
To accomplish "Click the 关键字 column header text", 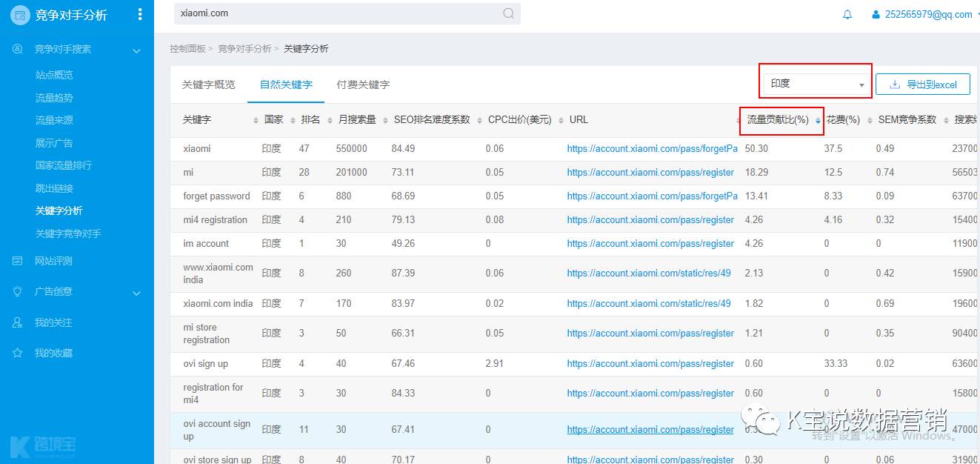I will coord(197,120).
